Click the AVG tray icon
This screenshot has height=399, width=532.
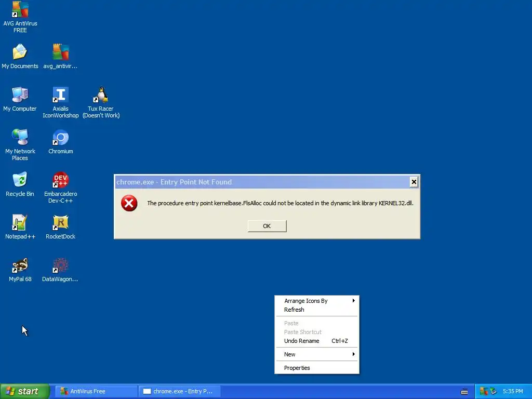coord(484,391)
